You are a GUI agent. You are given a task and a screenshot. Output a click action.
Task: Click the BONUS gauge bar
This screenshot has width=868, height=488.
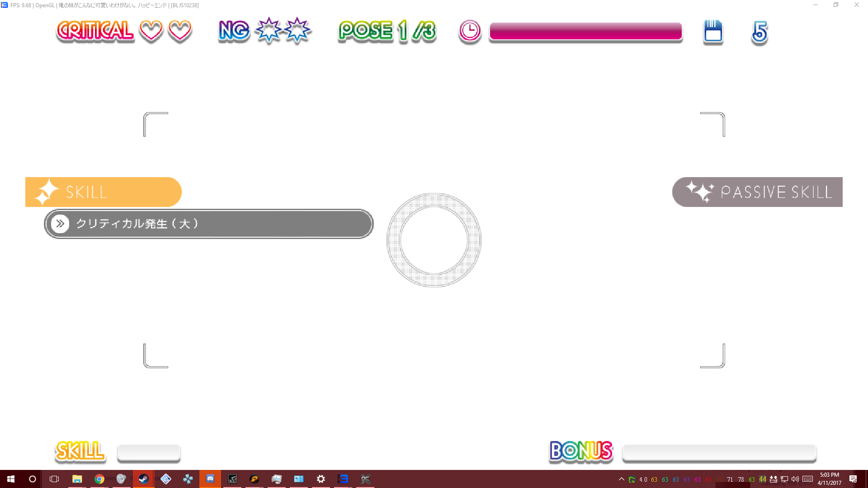coord(719,453)
